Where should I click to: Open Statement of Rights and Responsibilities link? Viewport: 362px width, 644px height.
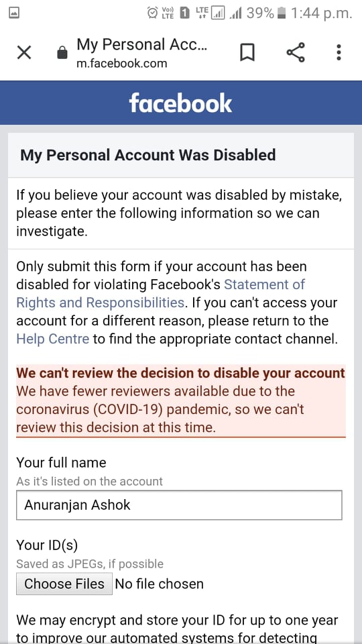click(x=160, y=294)
